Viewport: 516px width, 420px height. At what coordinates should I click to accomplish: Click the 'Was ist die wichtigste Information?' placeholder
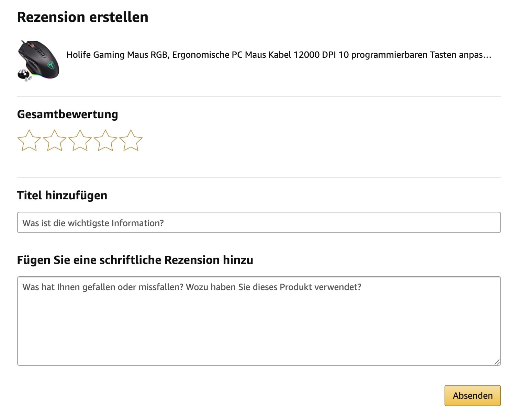coord(93,223)
